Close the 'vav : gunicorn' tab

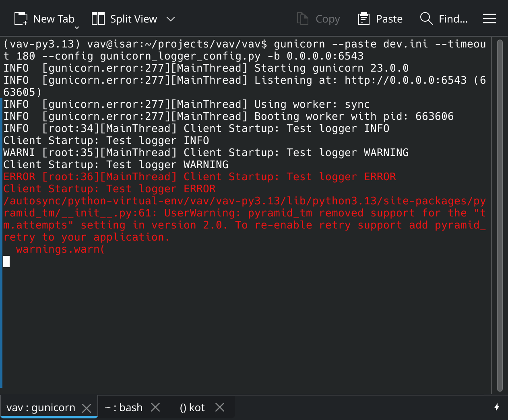pos(87,408)
